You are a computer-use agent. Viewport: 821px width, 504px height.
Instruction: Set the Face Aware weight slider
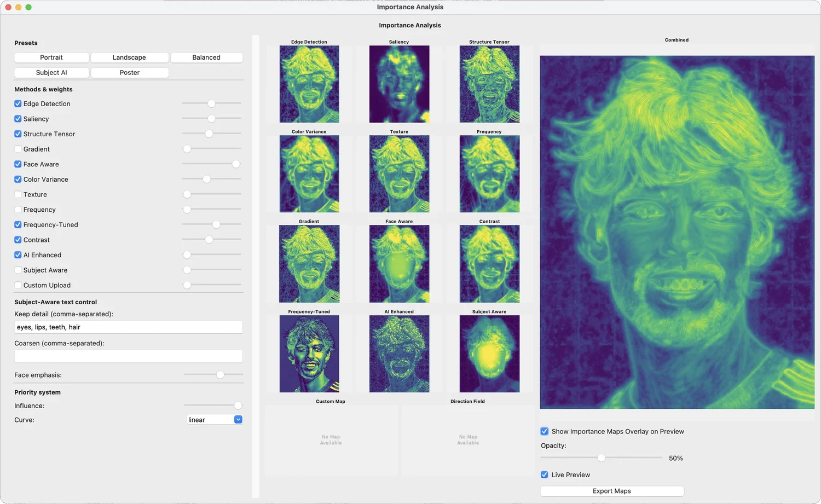point(211,164)
